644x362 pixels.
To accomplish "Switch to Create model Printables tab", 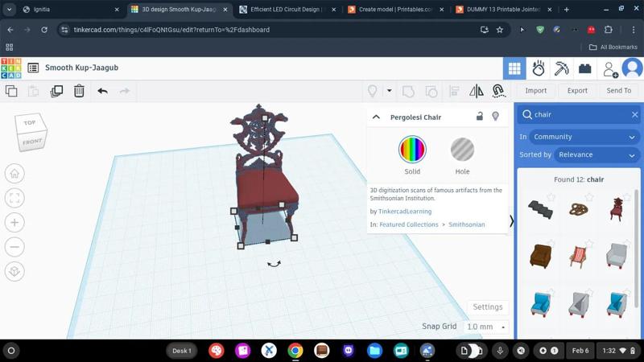I will point(395,9).
